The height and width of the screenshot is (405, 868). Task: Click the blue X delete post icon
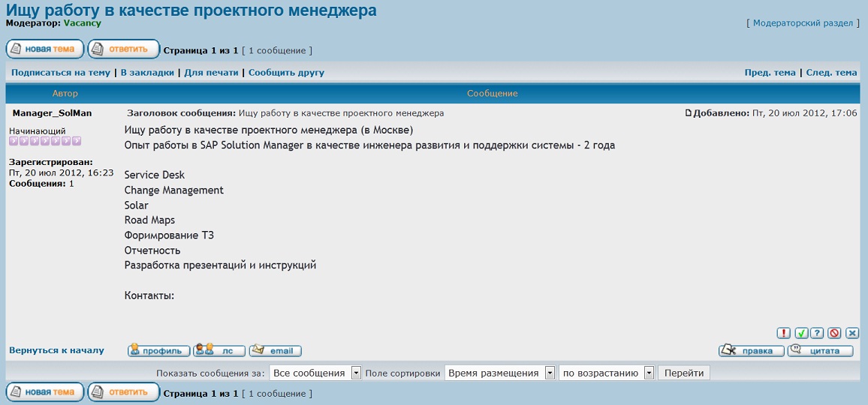852,333
